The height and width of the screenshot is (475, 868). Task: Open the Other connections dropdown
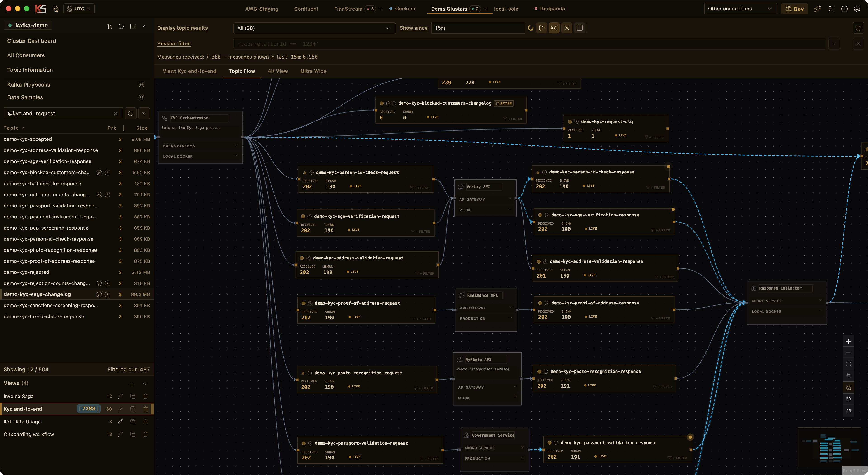[740, 9]
